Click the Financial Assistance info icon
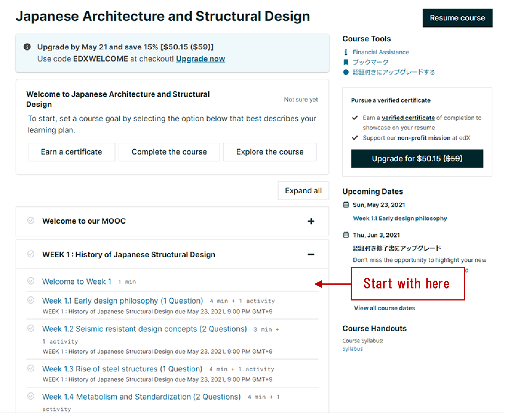This screenshot has width=508, height=420. point(346,52)
